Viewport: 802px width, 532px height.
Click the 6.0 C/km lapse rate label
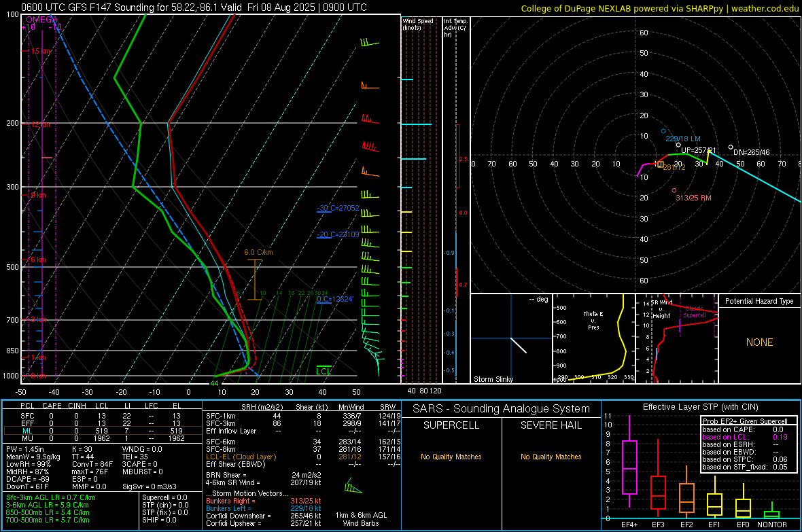[x=258, y=252]
